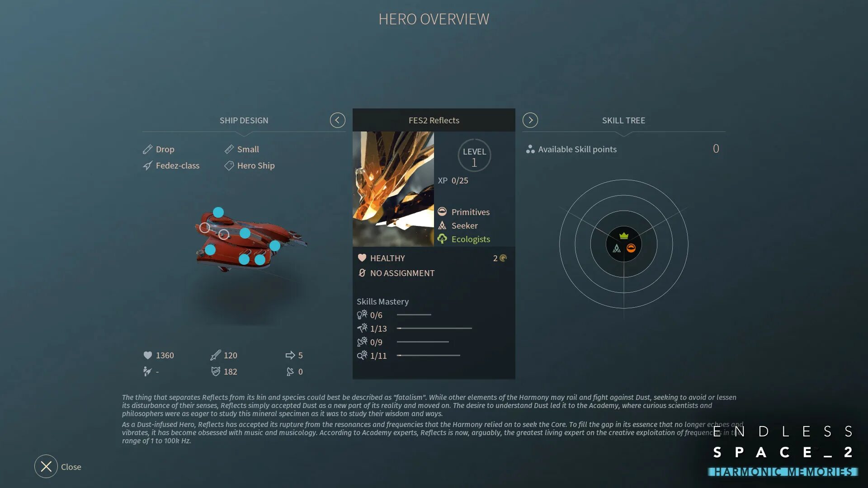Viewport: 868px width, 488px height.
Task: Drag the 1/11 skills mastery progress bar
Action: point(427,356)
